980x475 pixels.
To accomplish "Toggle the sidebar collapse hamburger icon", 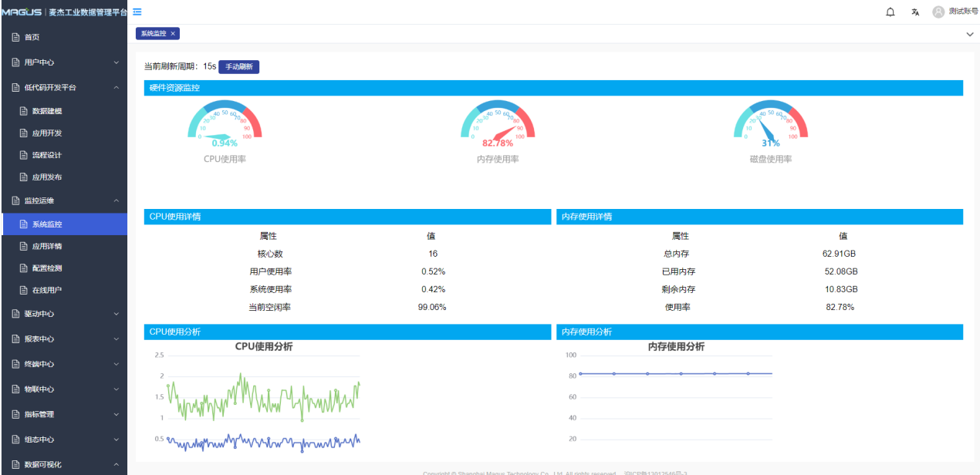I will 137,12.
